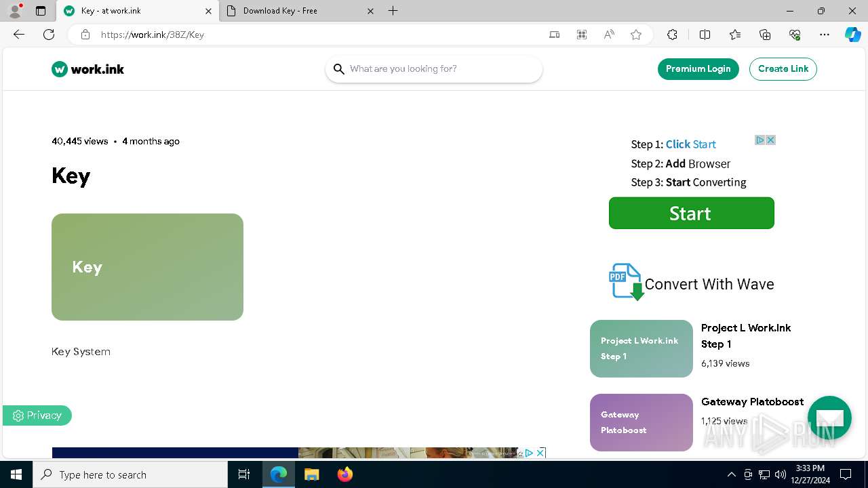This screenshot has height=488, width=868.
Task: Open the Copilot sidebar icon
Action: 852,35
